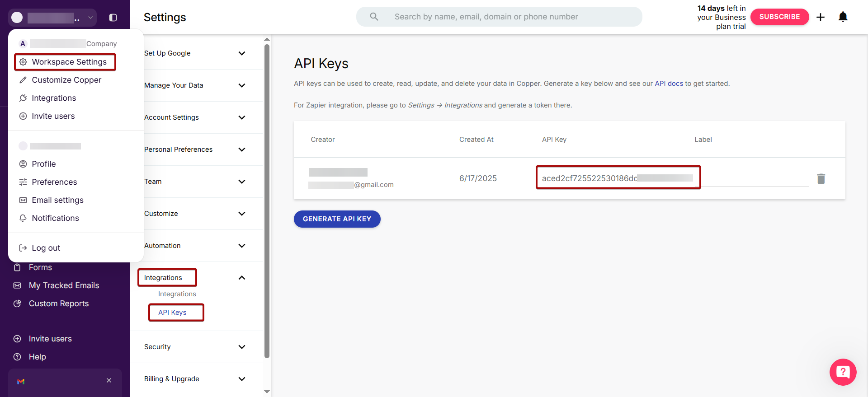The height and width of the screenshot is (397, 868).
Task: Click the Customize Copper pencil icon
Action: pos(23,80)
